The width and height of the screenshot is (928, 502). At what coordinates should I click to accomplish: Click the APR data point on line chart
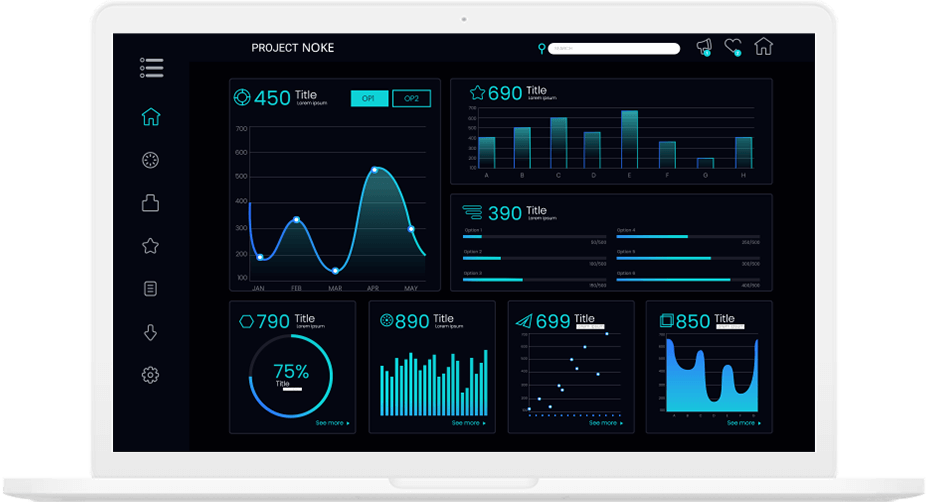tap(374, 170)
